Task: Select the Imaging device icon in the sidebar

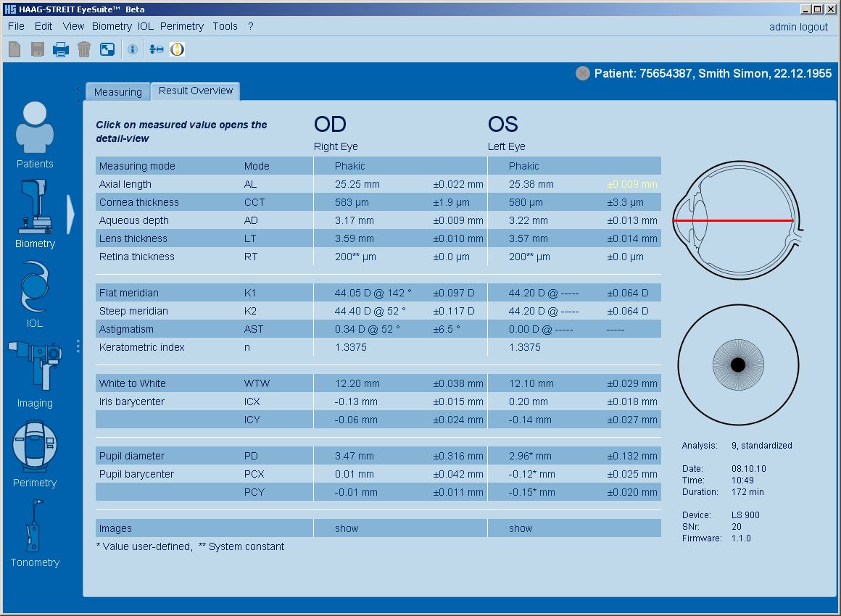Action: (x=35, y=374)
